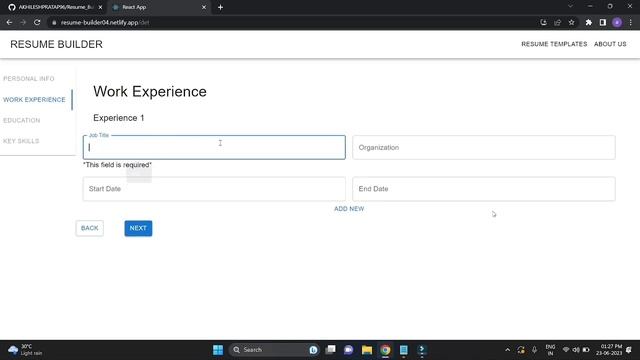Expand the tab search chevron
640x360 pixels.
click(570, 7)
